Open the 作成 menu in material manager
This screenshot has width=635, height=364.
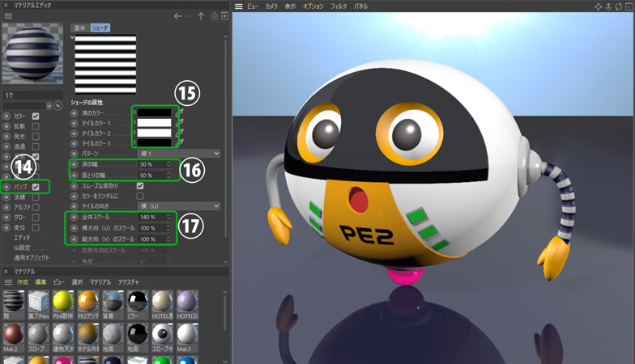[22, 281]
